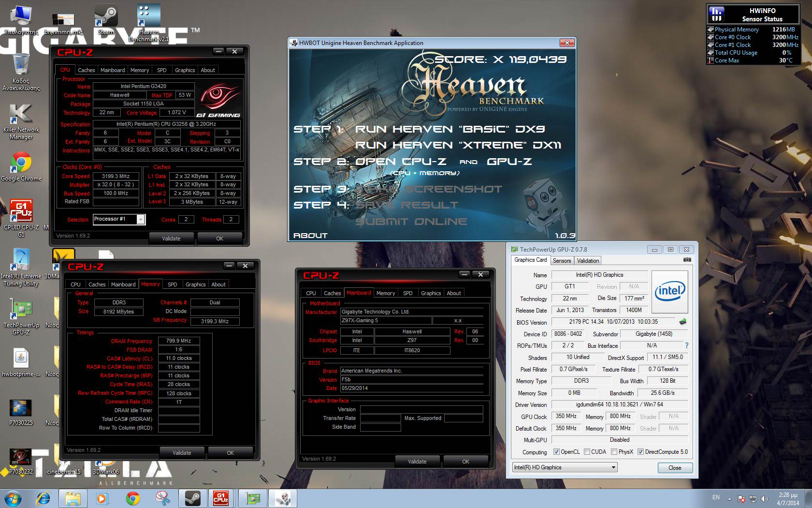812x508 pixels.
Task: Click the Close button in GPU-Z
Action: coord(675,468)
